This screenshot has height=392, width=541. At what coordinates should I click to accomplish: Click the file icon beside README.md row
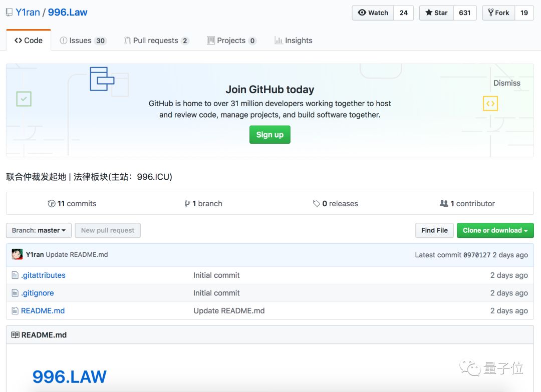[15, 310]
